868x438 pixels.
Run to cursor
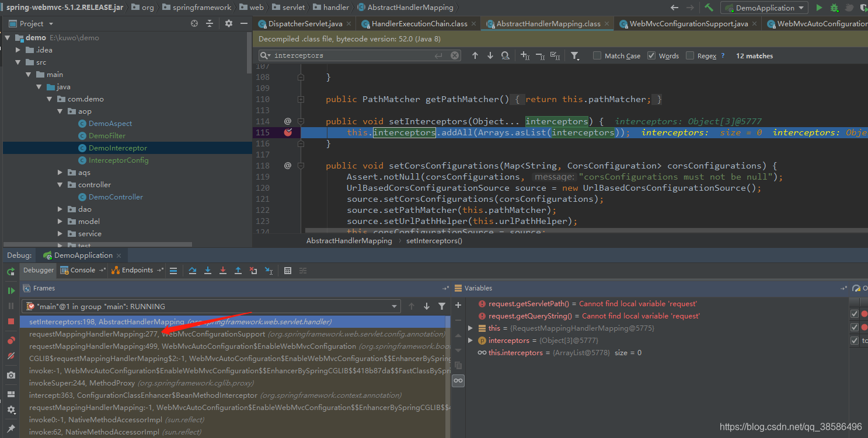pyautogui.click(x=269, y=271)
